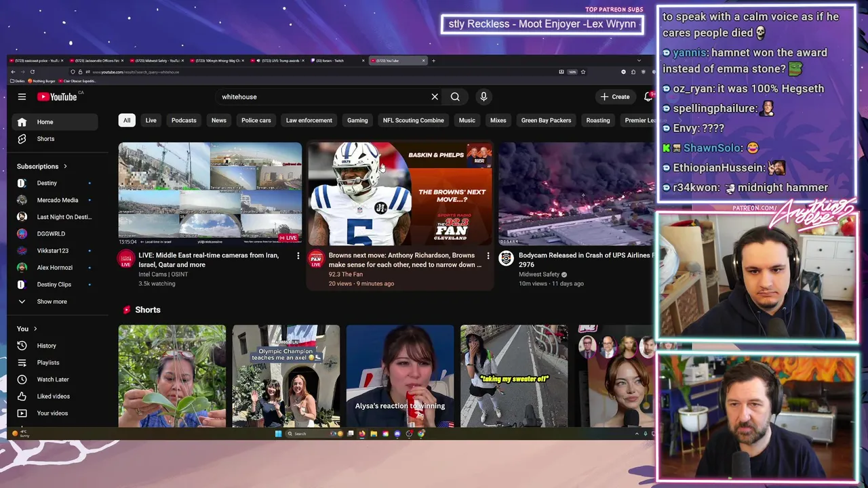Open the 92.3 The Fan channel link

346,274
